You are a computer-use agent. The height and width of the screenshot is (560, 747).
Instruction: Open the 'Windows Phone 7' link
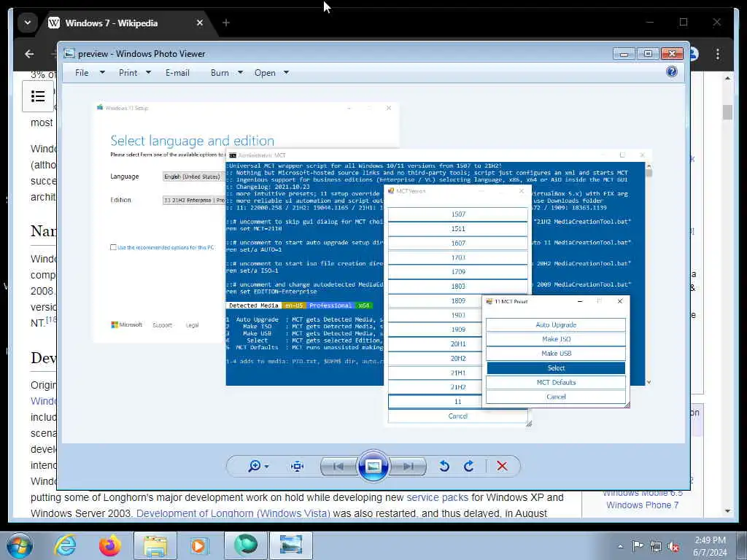(x=642, y=505)
